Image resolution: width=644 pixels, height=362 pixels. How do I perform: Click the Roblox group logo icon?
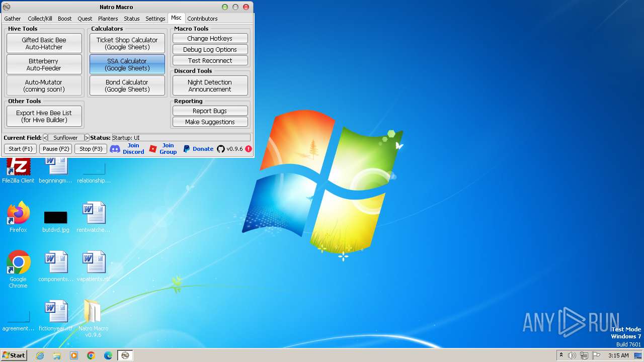click(153, 149)
